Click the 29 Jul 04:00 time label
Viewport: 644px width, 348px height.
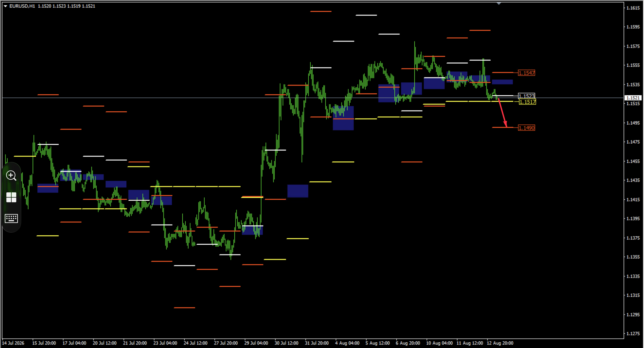[256, 343]
